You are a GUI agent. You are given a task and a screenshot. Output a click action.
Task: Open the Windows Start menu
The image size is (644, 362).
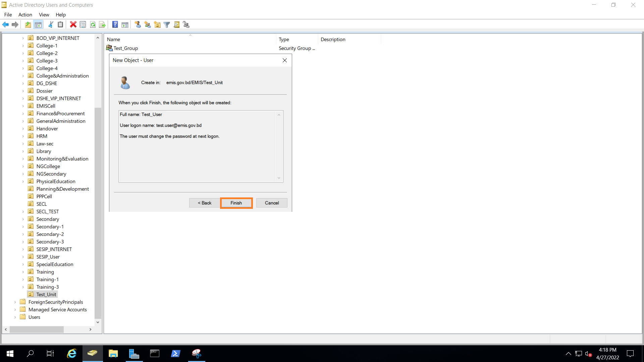click(10, 354)
